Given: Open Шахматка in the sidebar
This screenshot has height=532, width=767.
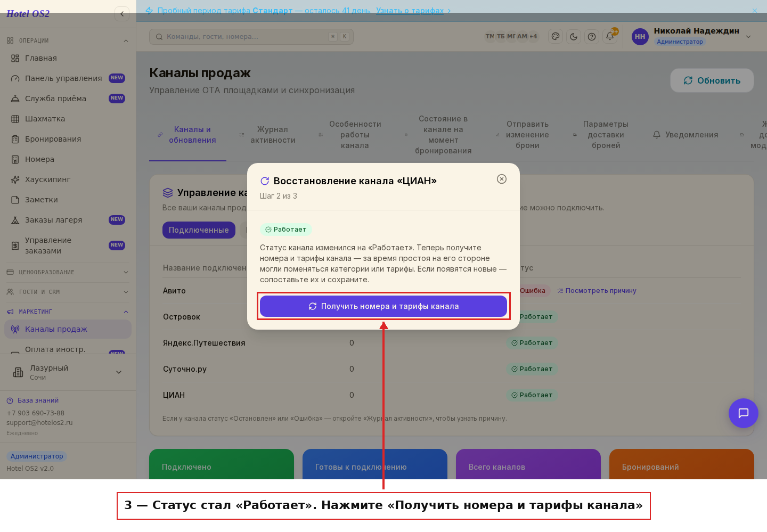Looking at the screenshot, I should (68, 119).
